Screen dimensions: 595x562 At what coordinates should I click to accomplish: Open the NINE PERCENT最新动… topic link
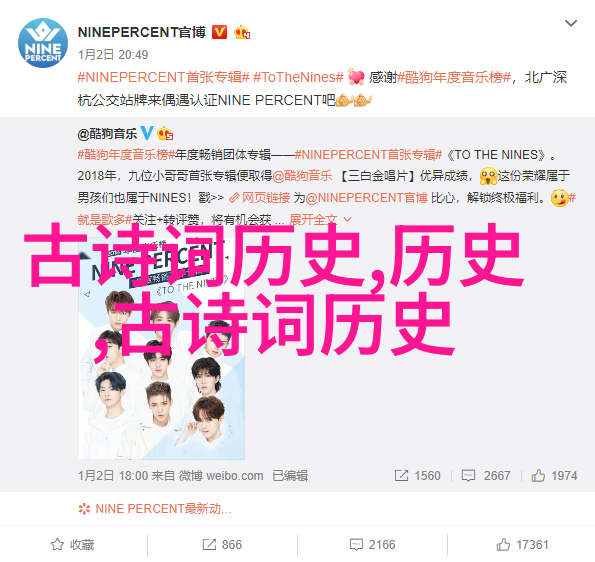point(154,508)
